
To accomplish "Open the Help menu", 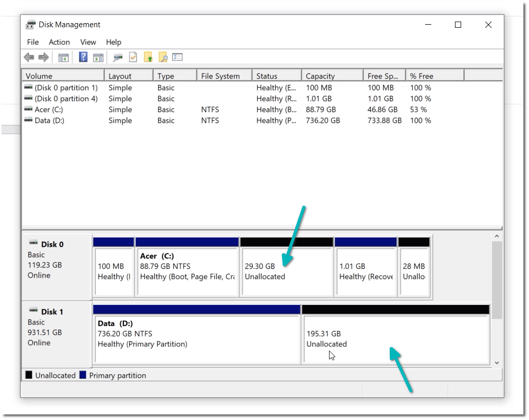I will tap(114, 42).
